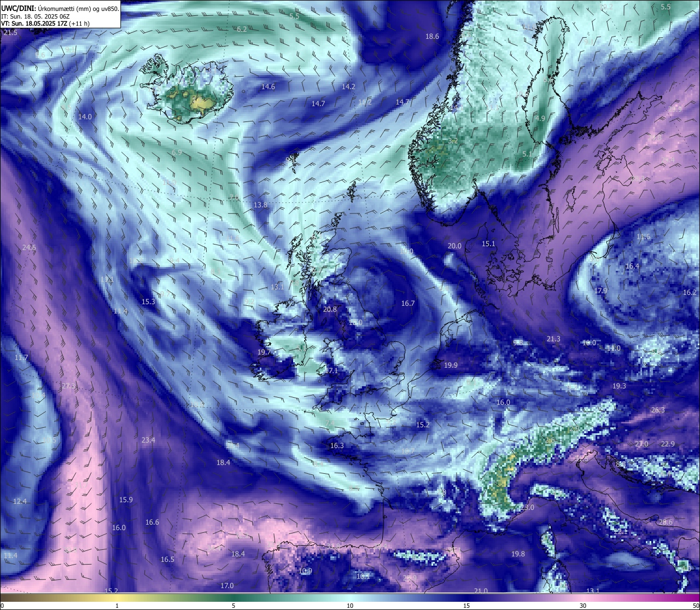Click the '17.0' map value
The width and height of the screenshot is (700, 610).
227,585
